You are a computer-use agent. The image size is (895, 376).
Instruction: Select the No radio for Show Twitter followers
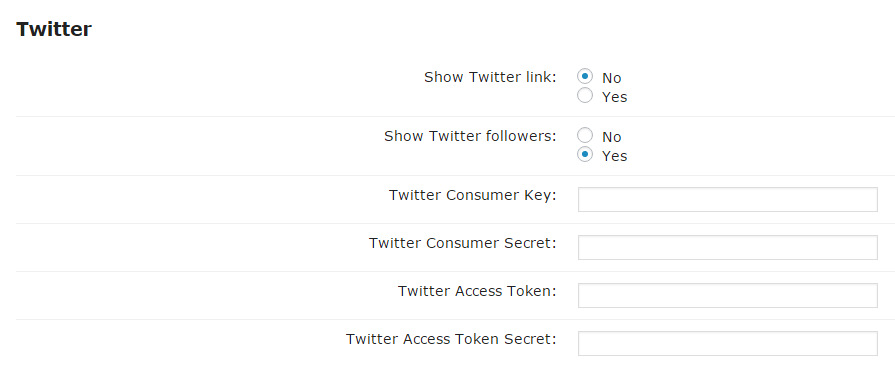(x=584, y=135)
